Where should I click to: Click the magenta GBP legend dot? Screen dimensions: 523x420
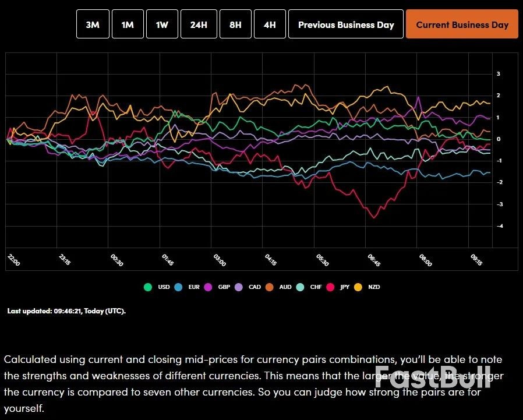[207, 287]
